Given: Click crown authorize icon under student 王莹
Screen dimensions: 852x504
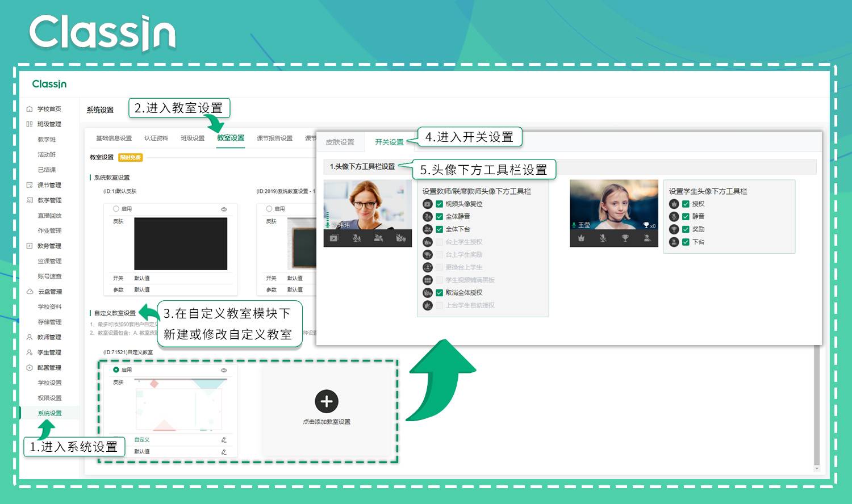Looking at the screenshot, I should click(x=581, y=238).
